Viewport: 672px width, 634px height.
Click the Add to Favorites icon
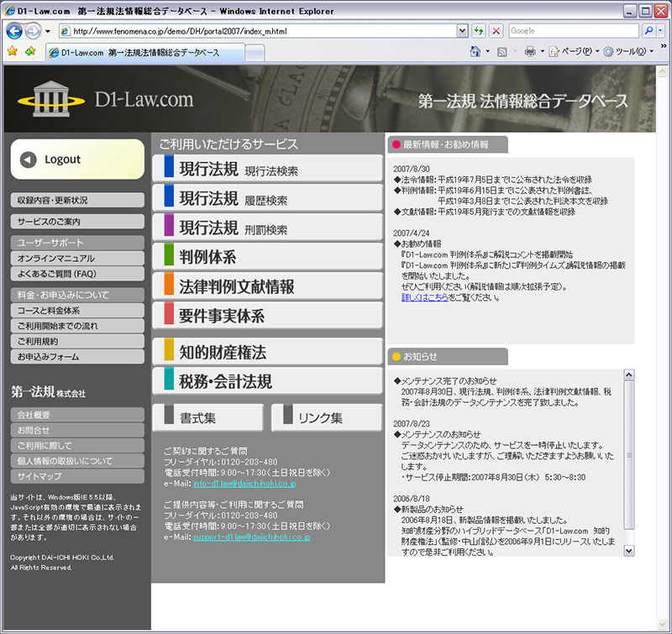coord(30,52)
